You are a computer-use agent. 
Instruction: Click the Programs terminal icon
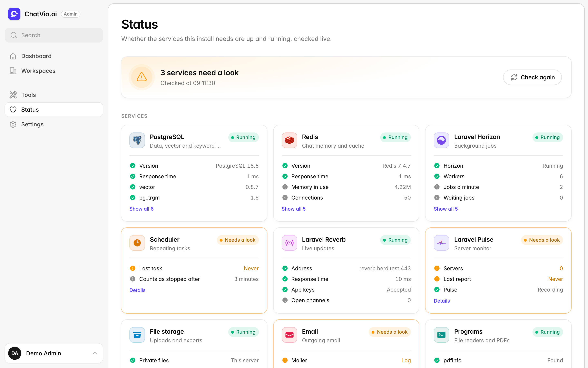tap(441, 335)
